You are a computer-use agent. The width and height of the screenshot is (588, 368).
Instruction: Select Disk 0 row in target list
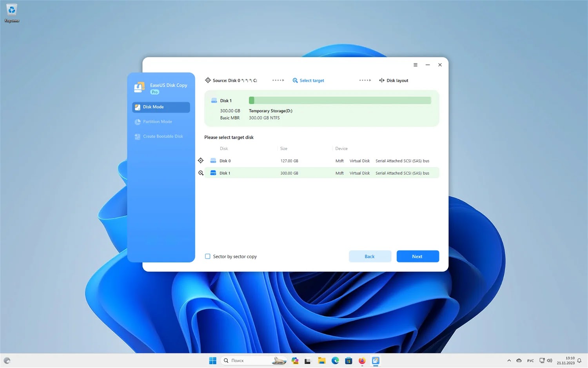(321, 161)
